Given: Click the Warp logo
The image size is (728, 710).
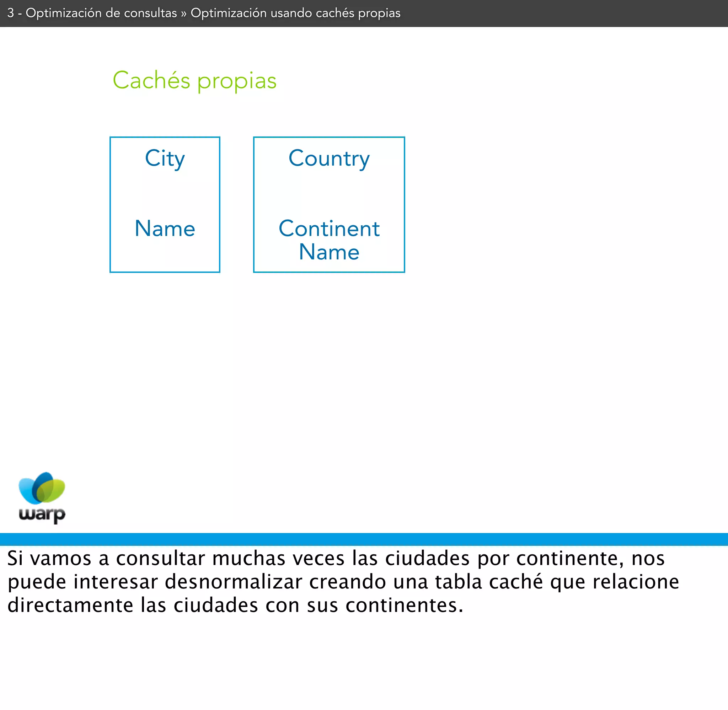Looking at the screenshot, I should click(x=42, y=498).
